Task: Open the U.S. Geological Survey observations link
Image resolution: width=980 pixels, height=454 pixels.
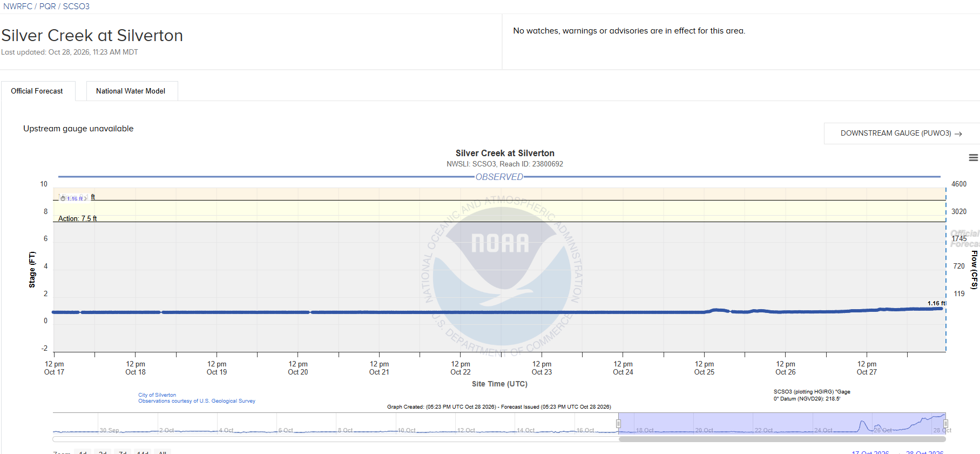Action: click(197, 401)
